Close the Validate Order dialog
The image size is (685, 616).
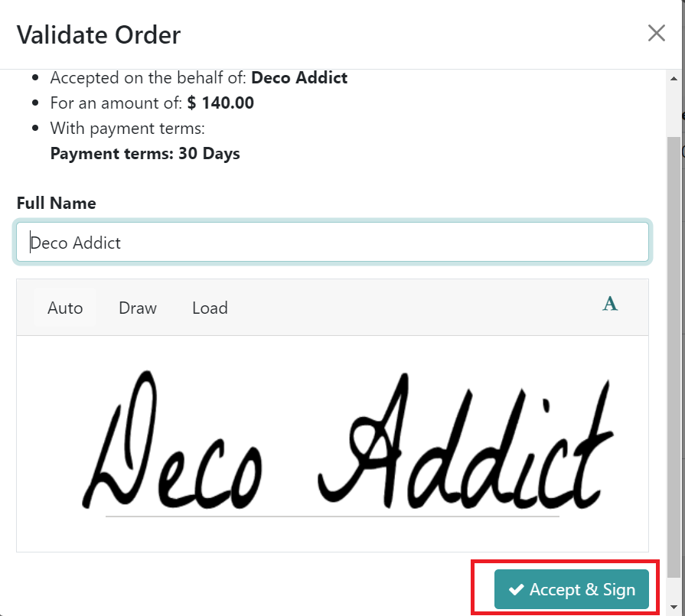656,33
